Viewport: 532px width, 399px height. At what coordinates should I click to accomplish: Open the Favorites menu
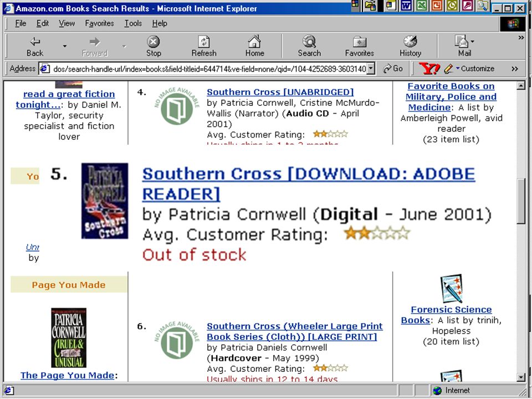click(x=99, y=23)
